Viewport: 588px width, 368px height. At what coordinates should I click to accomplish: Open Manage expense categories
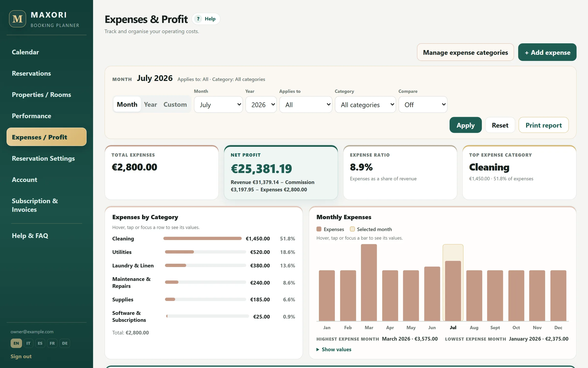[x=465, y=52]
